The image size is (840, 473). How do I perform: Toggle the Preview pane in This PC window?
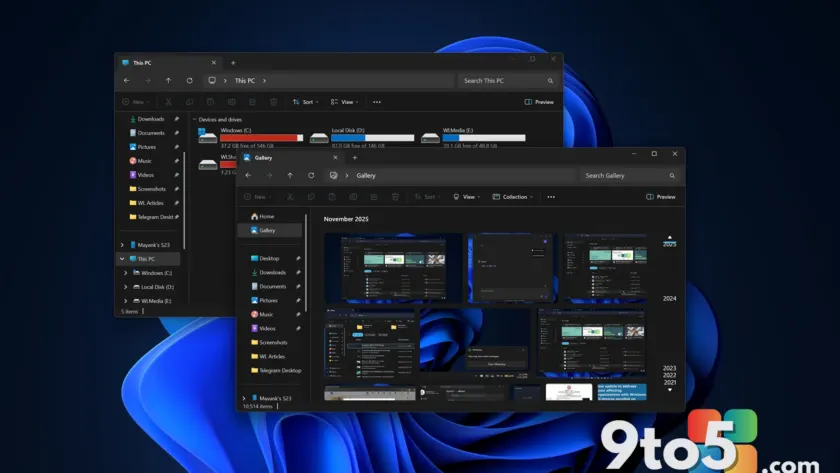click(539, 102)
